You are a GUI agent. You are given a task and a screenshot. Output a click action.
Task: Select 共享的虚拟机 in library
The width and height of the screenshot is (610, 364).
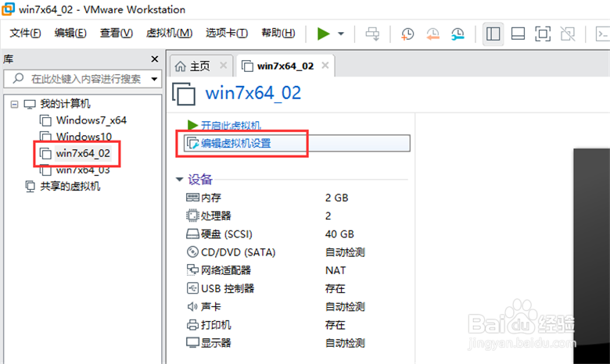(70, 187)
